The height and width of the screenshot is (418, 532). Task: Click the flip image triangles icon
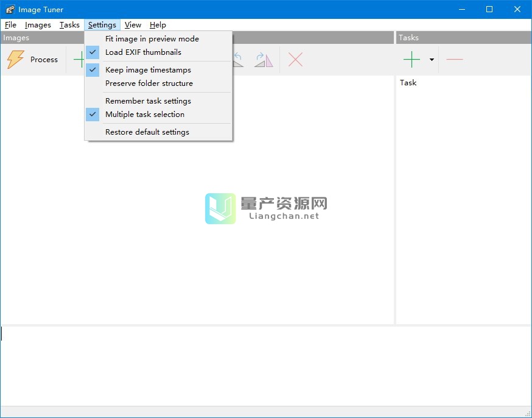(264, 60)
